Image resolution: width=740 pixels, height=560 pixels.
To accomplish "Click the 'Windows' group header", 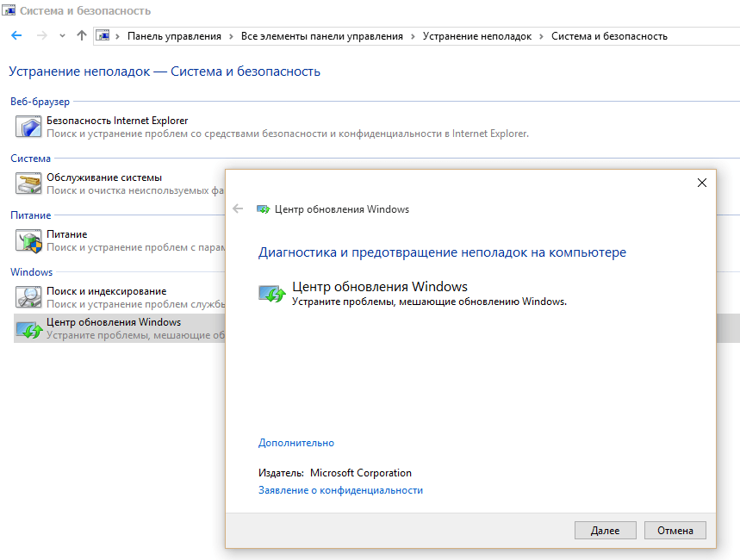I will click(32, 272).
